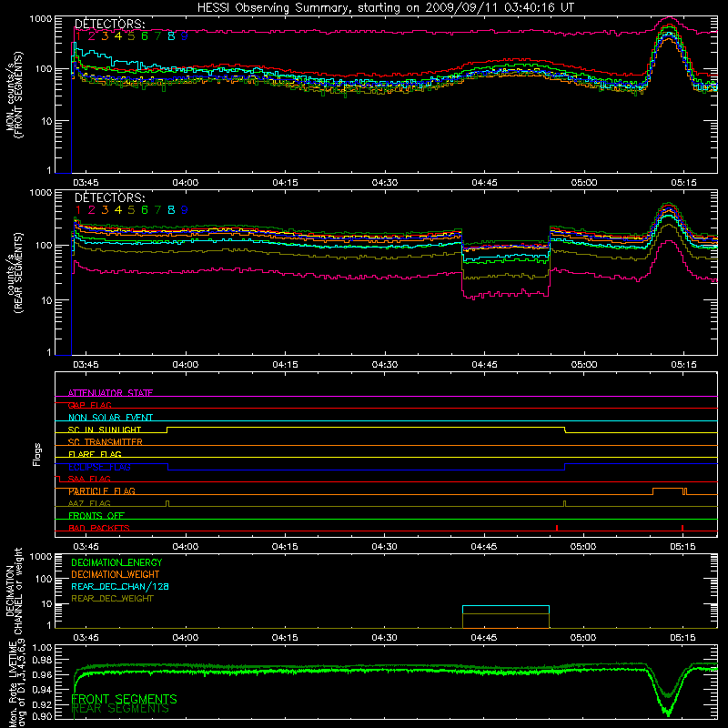Click 04:30 tick label under rear segments plot
The height and width of the screenshot is (728, 728).
384,365
